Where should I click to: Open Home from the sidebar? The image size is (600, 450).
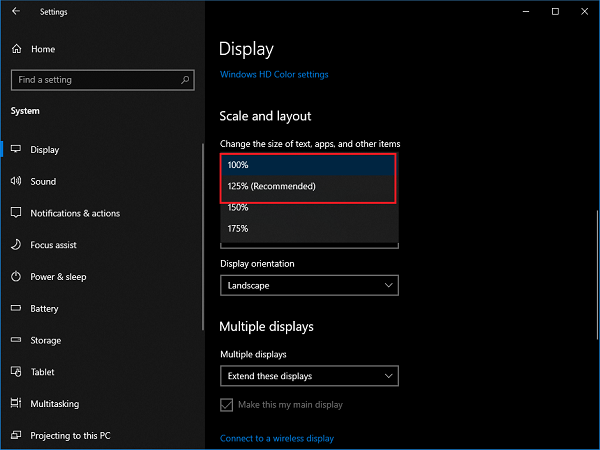42,49
